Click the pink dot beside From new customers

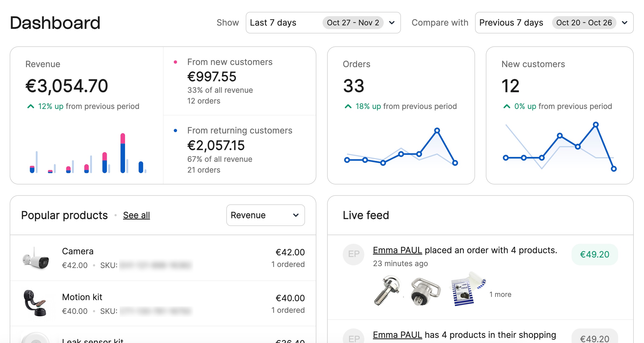coord(175,62)
